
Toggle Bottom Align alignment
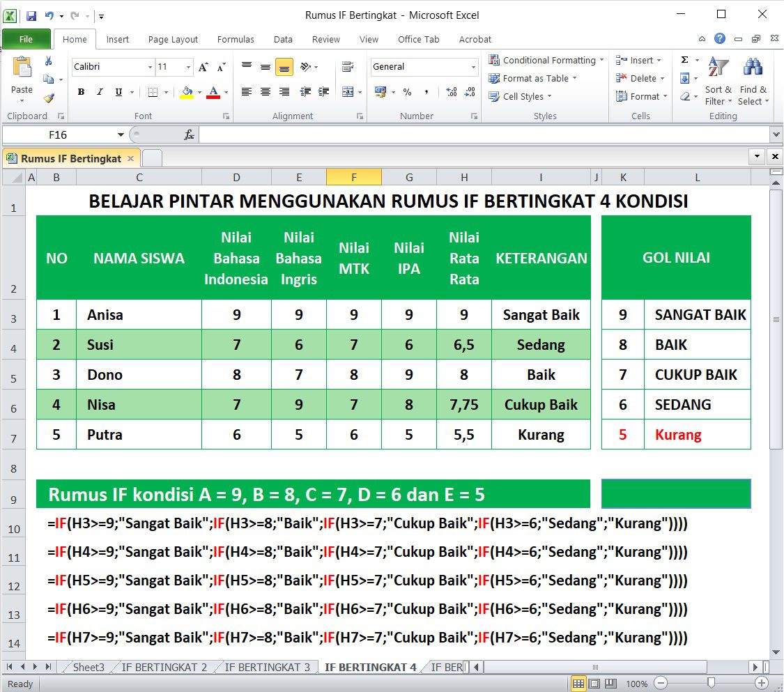[284, 66]
